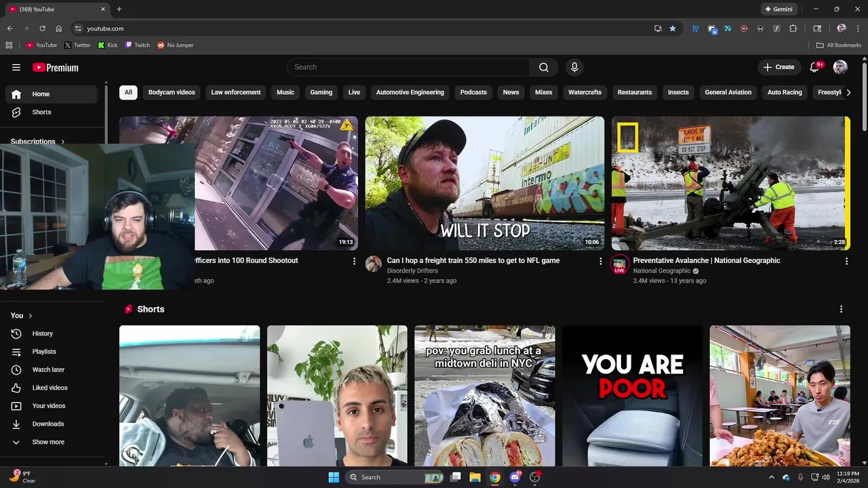Viewport: 868px width, 488px height.
Task: Select the Watercrafts filter chip
Action: (585, 92)
